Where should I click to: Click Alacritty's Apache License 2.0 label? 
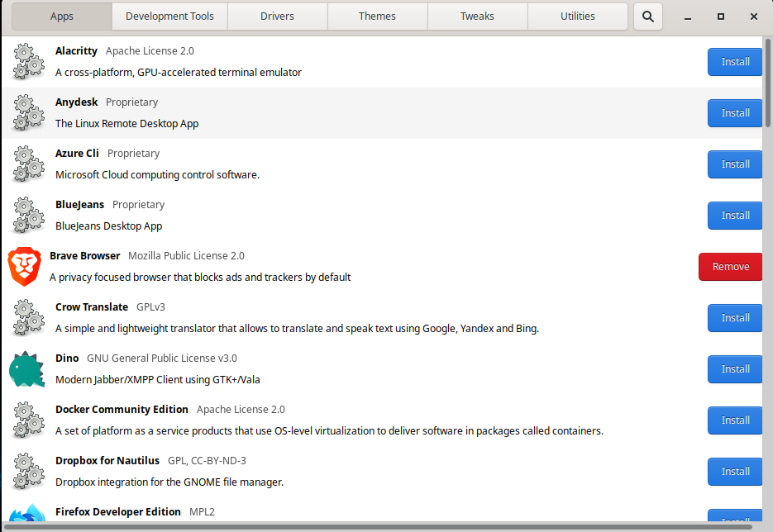pyautogui.click(x=150, y=50)
